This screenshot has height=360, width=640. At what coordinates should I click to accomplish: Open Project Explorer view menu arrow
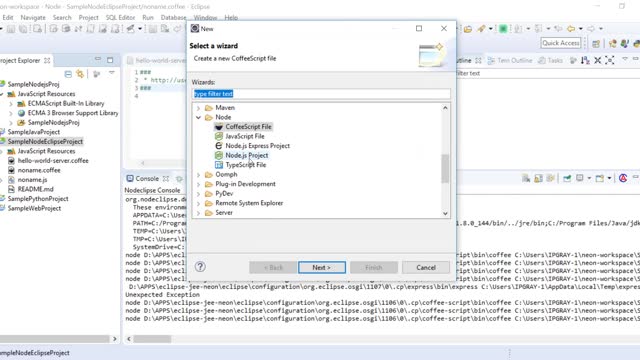(x=111, y=73)
